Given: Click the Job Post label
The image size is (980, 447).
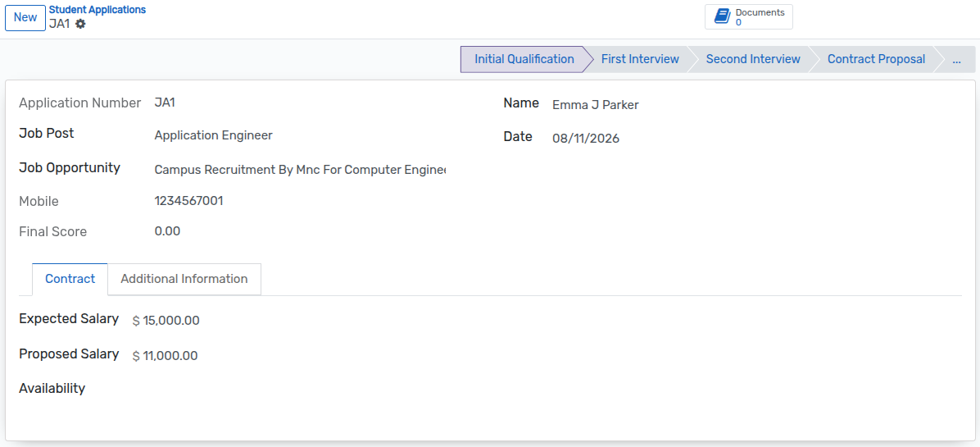Looking at the screenshot, I should (x=46, y=133).
